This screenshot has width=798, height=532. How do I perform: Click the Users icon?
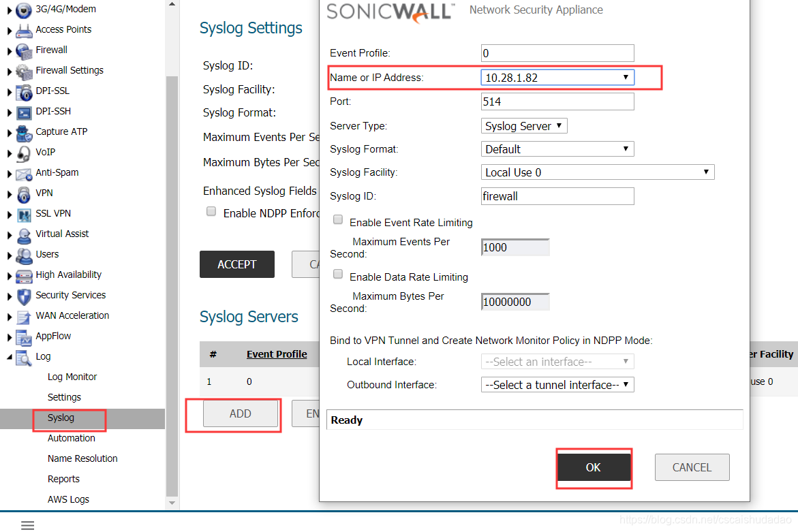(23, 255)
